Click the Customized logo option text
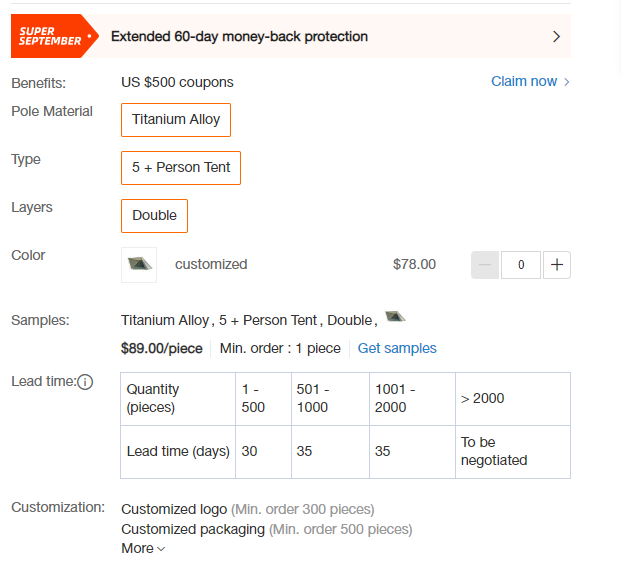621x572 pixels. click(x=174, y=509)
